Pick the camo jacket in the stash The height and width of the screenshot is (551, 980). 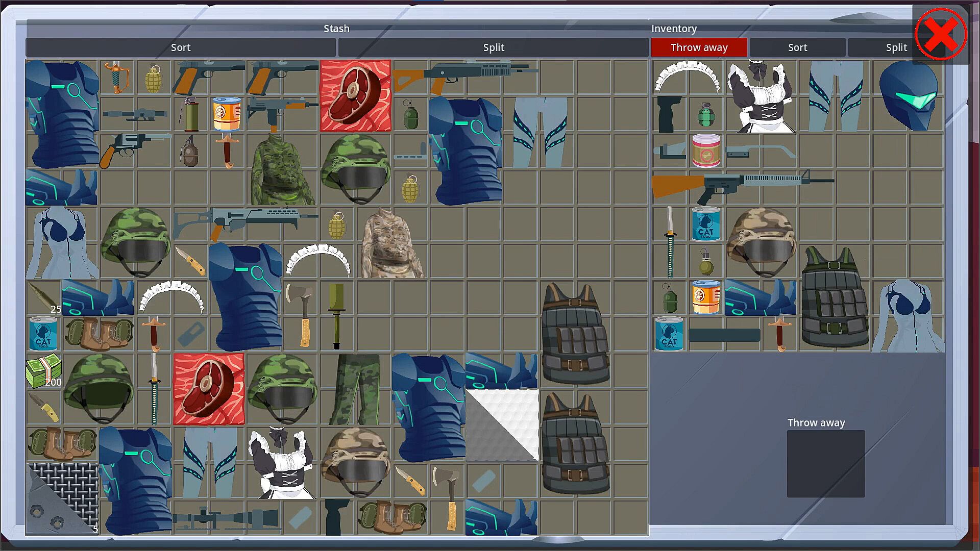pyautogui.click(x=282, y=169)
